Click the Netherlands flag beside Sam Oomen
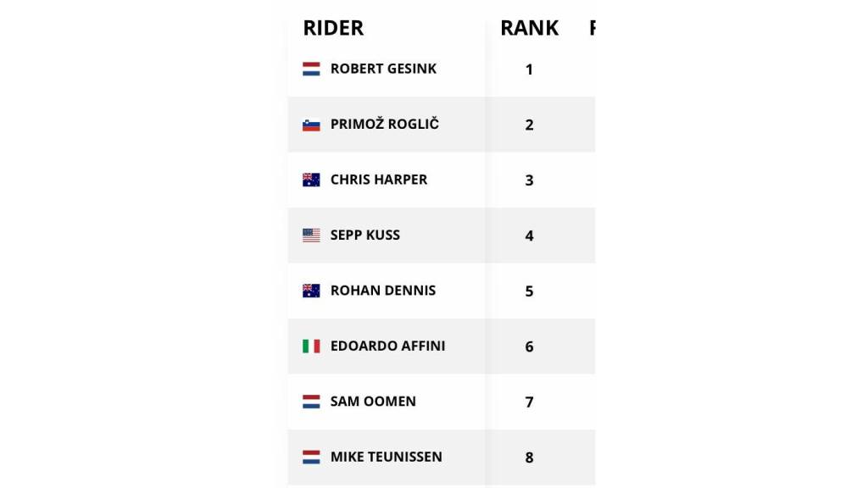The width and height of the screenshot is (868, 488). [311, 402]
